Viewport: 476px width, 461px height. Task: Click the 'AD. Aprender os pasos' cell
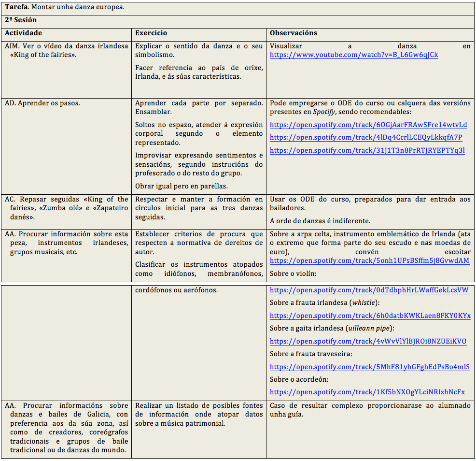tap(42, 103)
